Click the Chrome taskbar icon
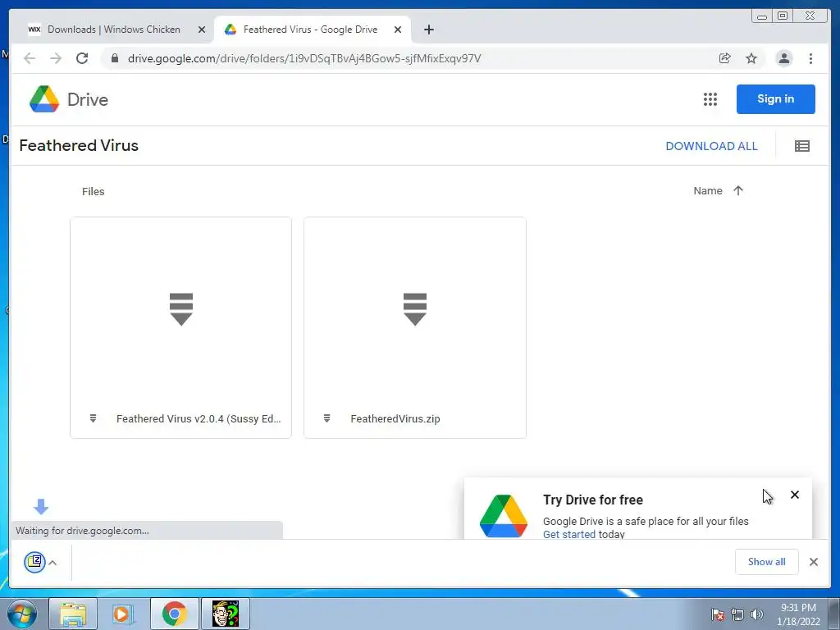This screenshot has height=630, width=840. point(175,614)
